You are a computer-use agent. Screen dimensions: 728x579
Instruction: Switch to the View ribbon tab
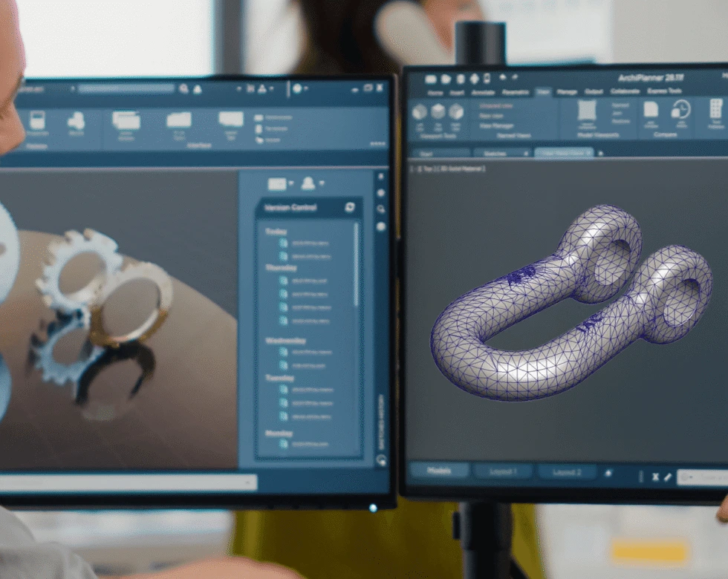coord(543,92)
